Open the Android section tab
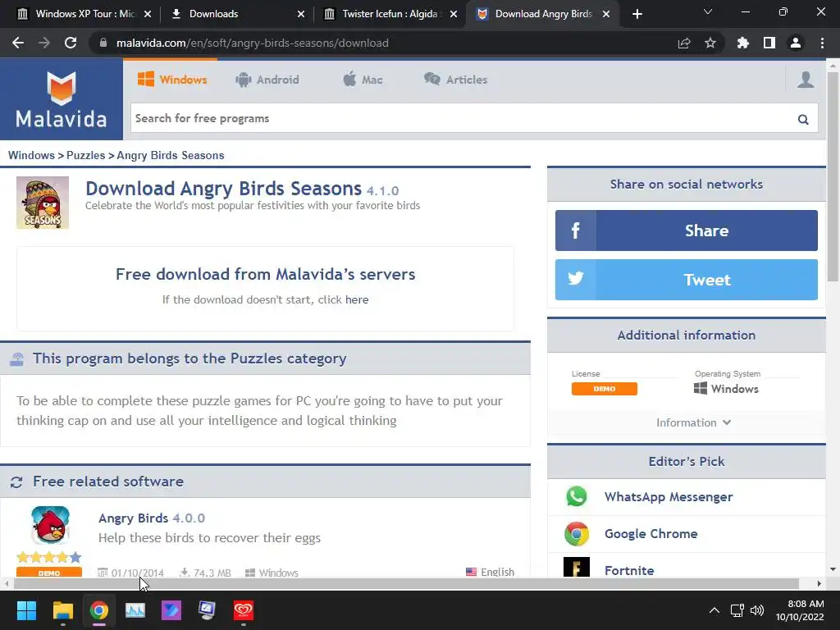 pos(267,80)
